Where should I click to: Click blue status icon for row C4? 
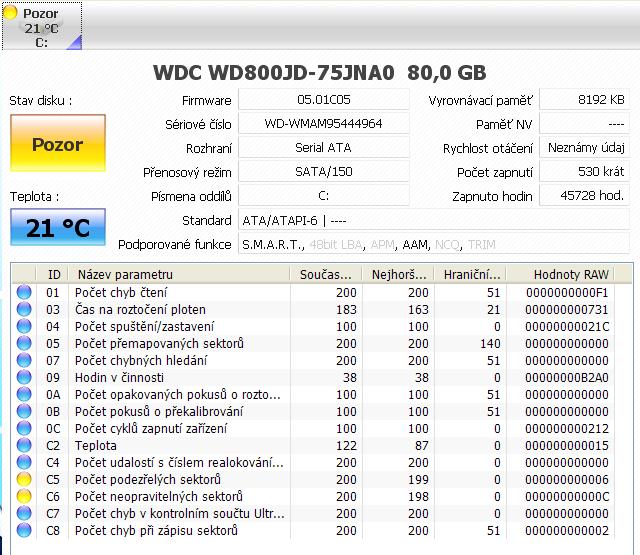[x=24, y=462]
